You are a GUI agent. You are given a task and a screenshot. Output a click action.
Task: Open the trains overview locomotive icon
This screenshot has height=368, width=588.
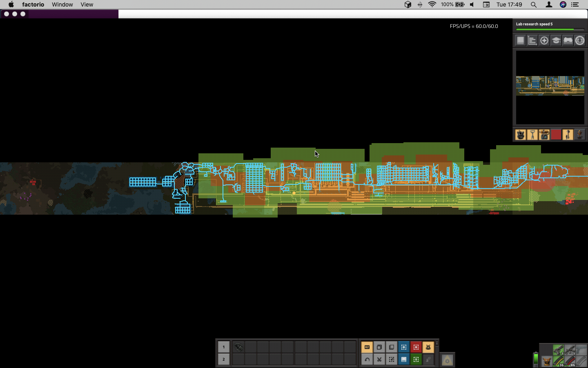[568, 40]
